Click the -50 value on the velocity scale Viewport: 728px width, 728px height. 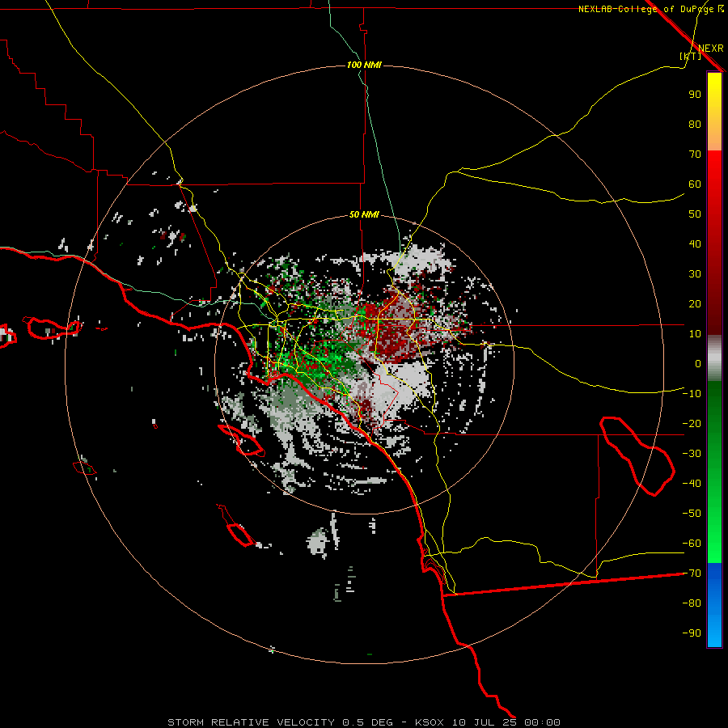pyautogui.click(x=692, y=514)
